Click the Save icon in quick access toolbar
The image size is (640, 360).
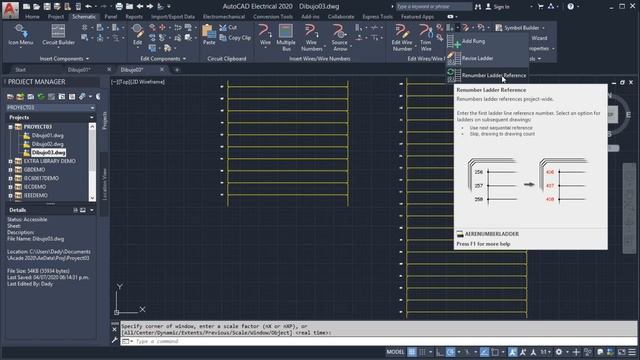[x=47, y=7]
